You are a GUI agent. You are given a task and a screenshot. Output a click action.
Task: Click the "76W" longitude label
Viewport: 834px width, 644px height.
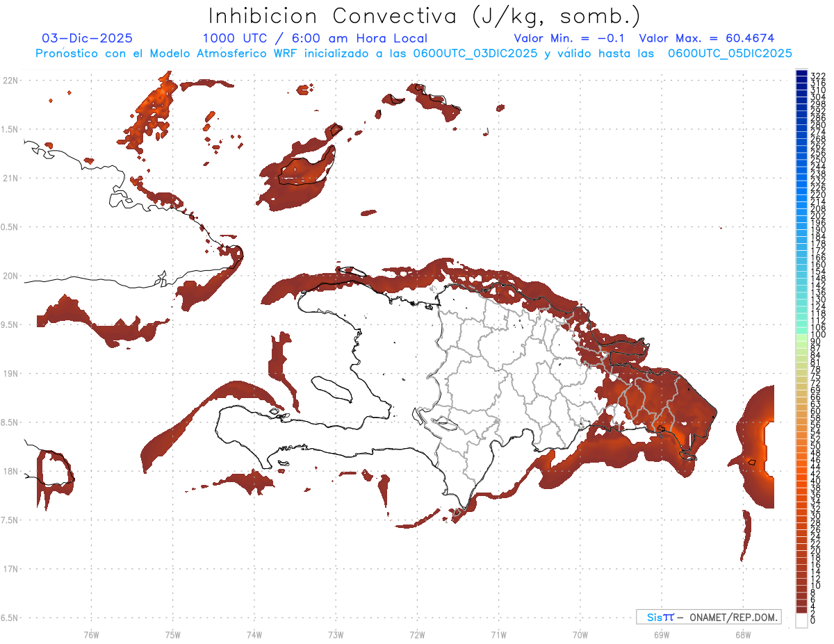(x=91, y=634)
